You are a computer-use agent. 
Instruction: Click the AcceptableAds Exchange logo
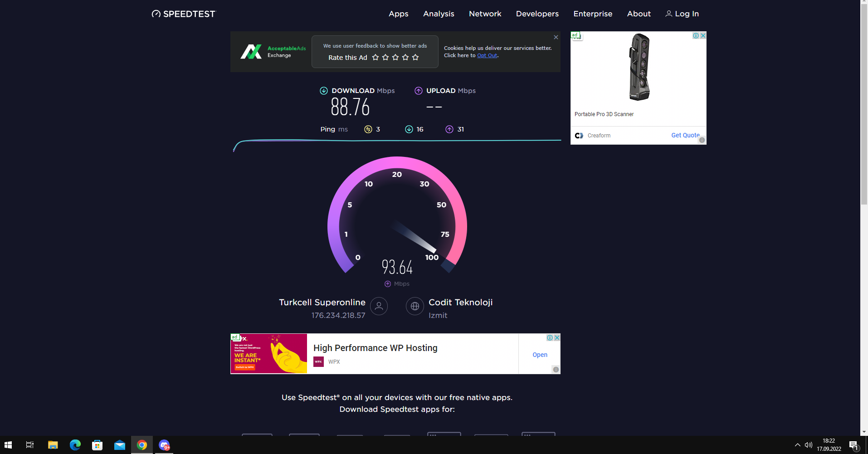pyautogui.click(x=273, y=52)
